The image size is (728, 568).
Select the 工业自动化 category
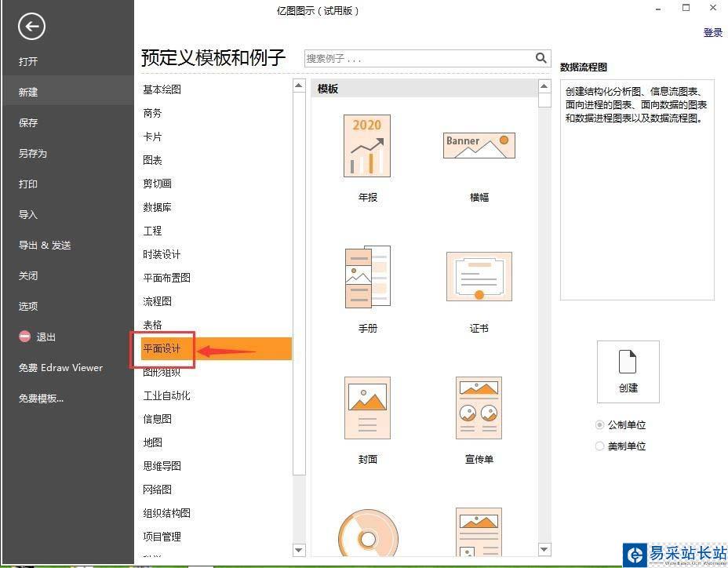coord(166,395)
